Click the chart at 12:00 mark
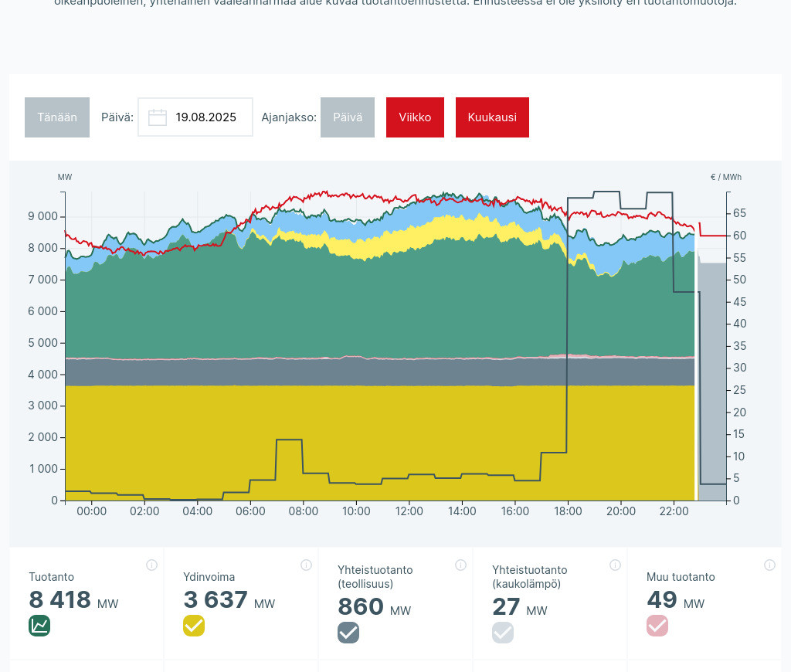 click(409, 348)
